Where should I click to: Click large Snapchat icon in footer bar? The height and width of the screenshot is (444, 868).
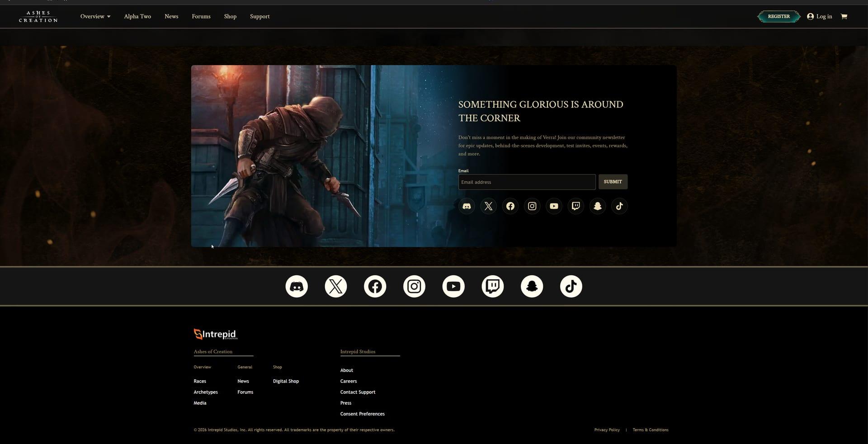click(x=532, y=286)
